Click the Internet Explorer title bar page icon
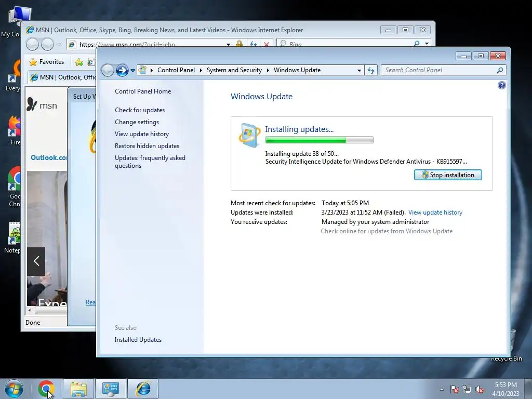 click(x=30, y=30)
